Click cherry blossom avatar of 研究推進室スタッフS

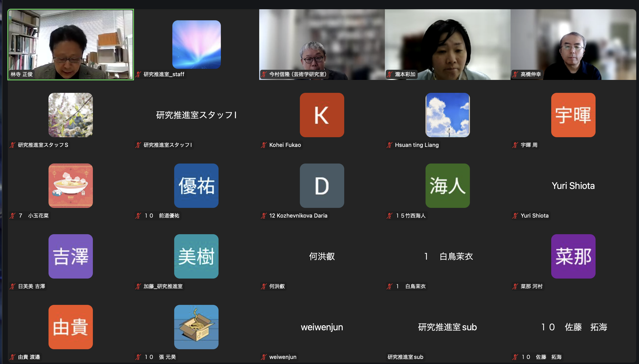tap(71, 115)
